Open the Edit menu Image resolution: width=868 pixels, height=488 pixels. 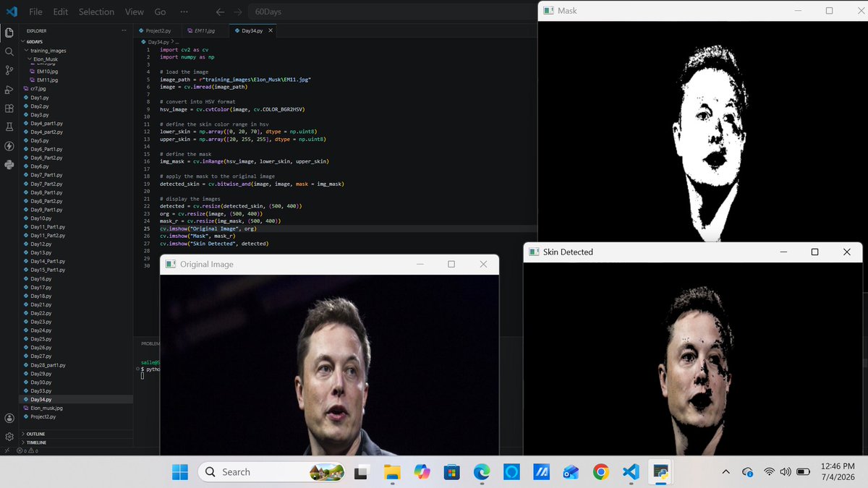click(61, 12)
